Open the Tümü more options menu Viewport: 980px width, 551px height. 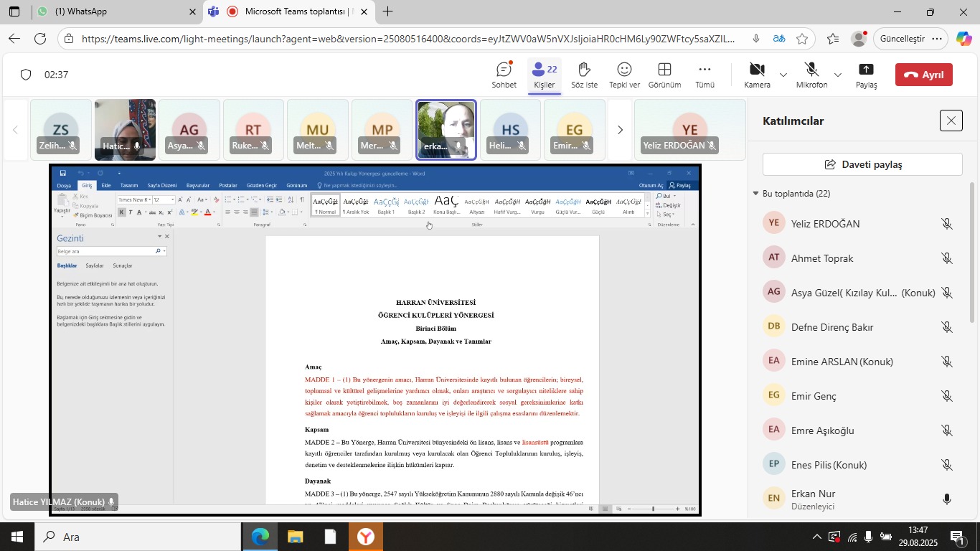click(x=705, y=75)
